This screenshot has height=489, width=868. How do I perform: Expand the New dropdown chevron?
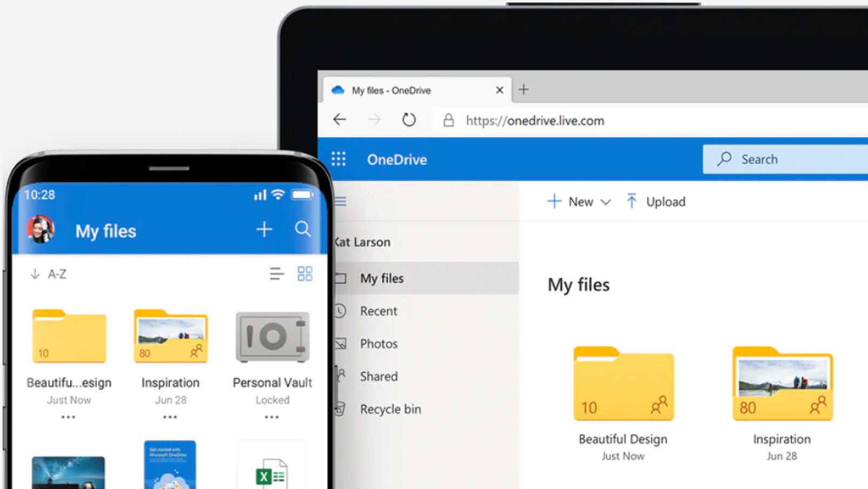[606, 202]
